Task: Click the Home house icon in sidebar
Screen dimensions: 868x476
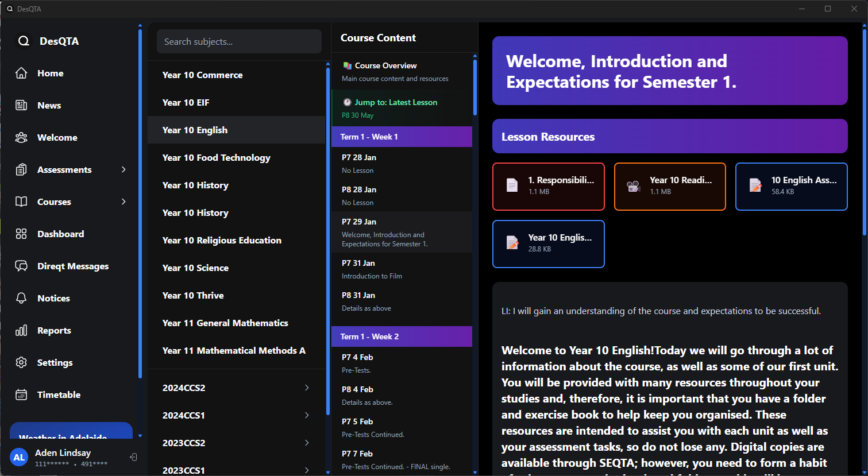Action: [21, 73]
